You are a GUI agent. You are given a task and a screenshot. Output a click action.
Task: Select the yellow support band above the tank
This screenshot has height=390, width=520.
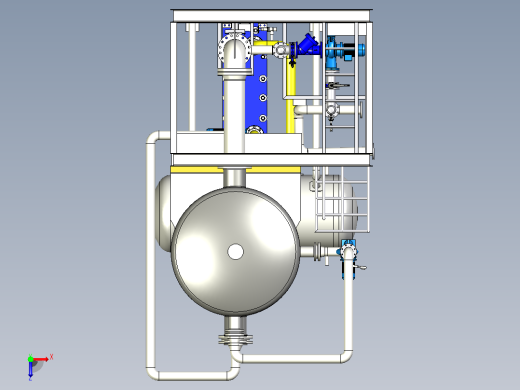(x=235, y=170)
